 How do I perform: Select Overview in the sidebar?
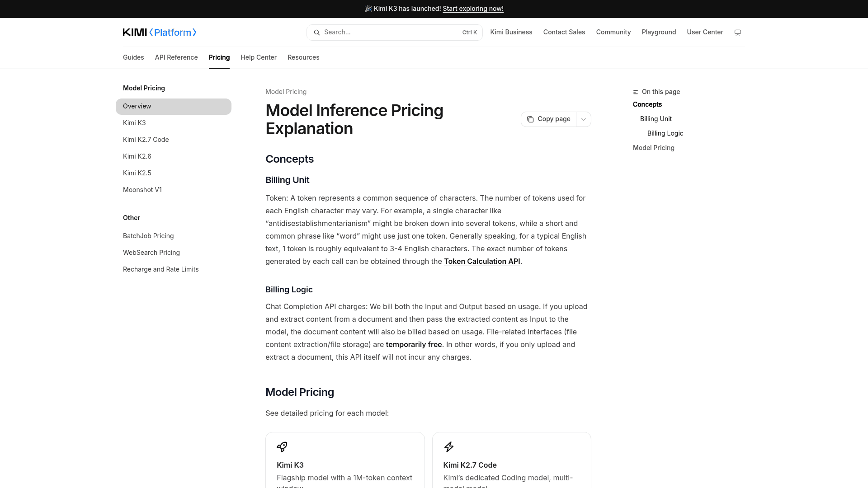coord(174,107)
